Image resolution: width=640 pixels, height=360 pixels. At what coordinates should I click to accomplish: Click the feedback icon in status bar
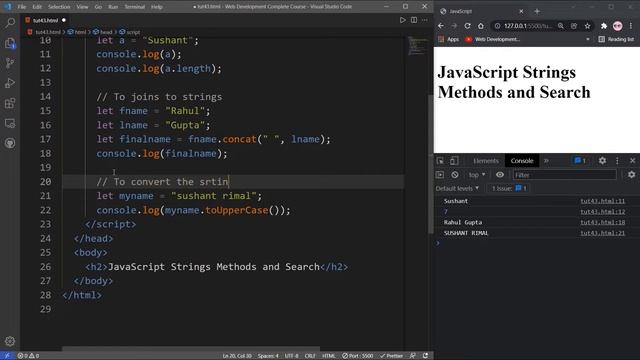413,356
